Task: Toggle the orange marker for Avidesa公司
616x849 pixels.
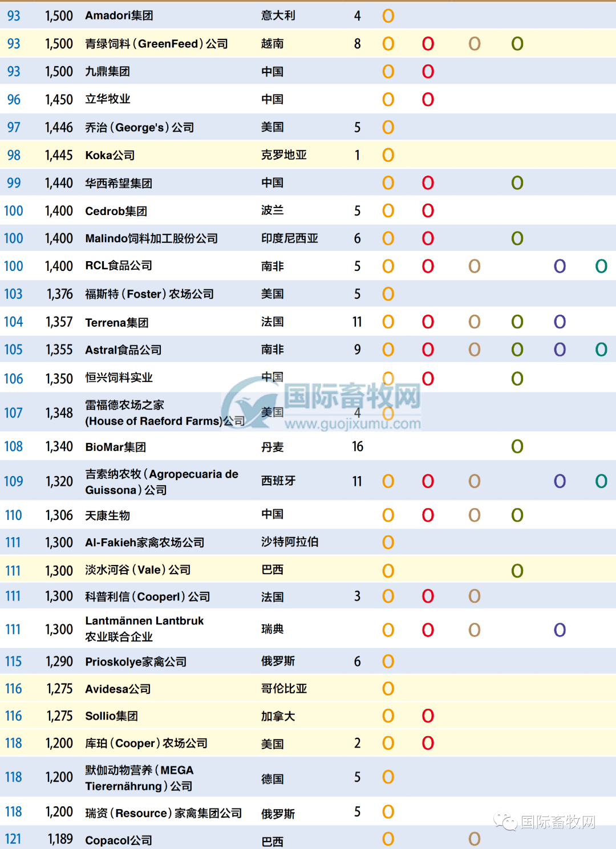Action: [388, 688]
